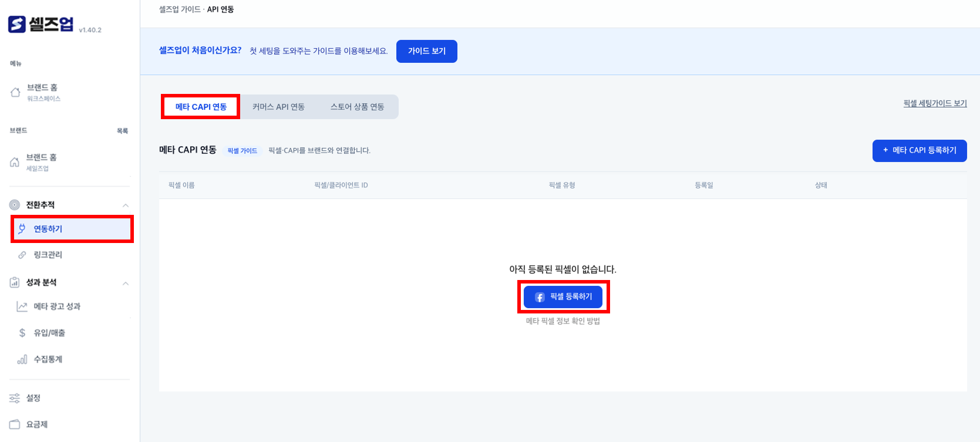The height and width of the screenshot is (442, 980).
Task: Collapse the 전환추적 section chevron
Action: 125,205
